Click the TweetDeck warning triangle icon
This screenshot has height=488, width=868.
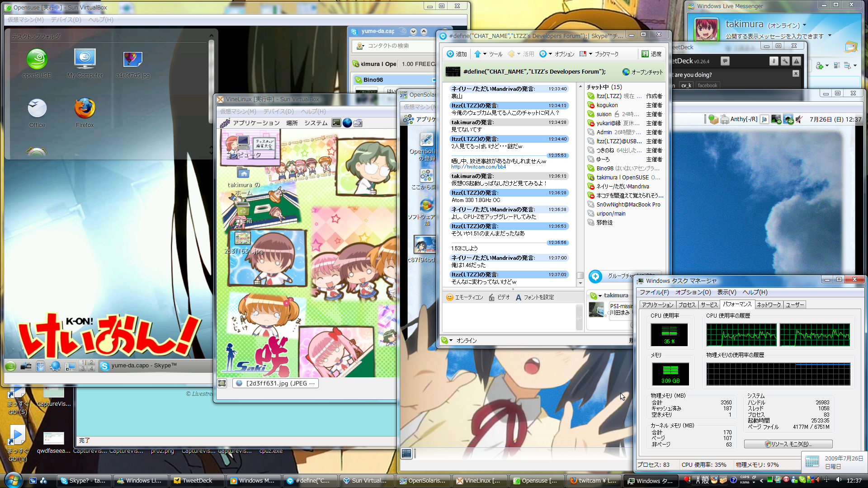pyautogui.click(x=797, y=61)
